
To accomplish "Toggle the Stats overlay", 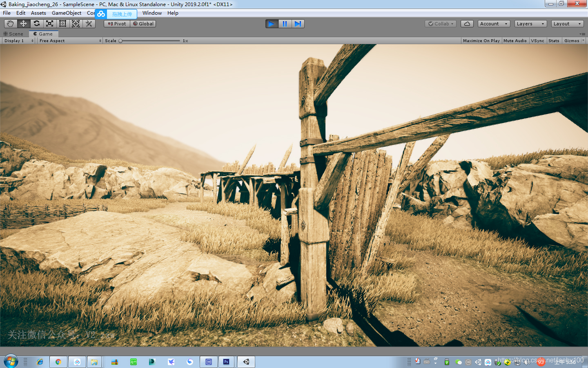I will [x=554, y=41].
